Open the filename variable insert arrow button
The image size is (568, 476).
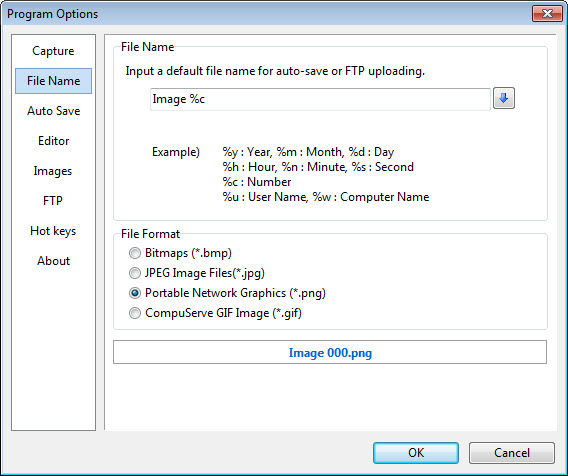504,99
